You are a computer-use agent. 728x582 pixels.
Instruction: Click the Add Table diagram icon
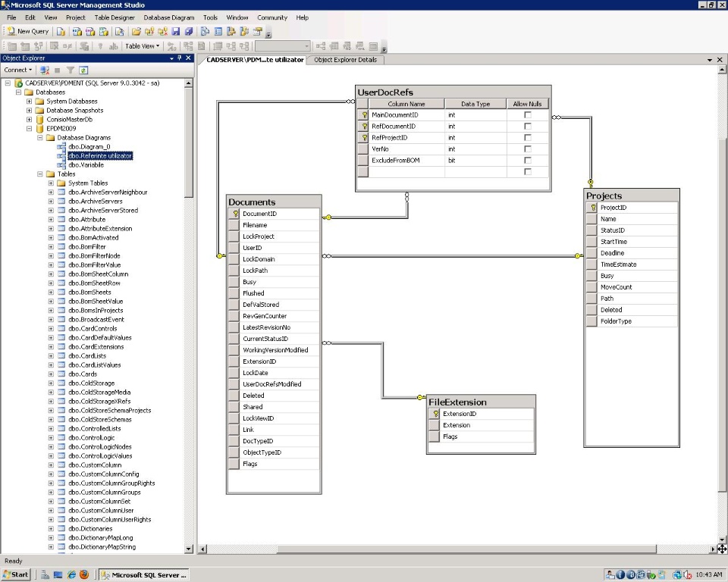point(25,46)
